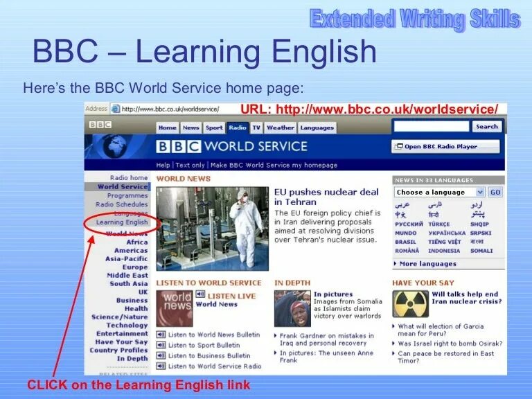Open Asia-Pacific news section
The width and height of the screenshot is (532, 399).
(x=127, y=259)
